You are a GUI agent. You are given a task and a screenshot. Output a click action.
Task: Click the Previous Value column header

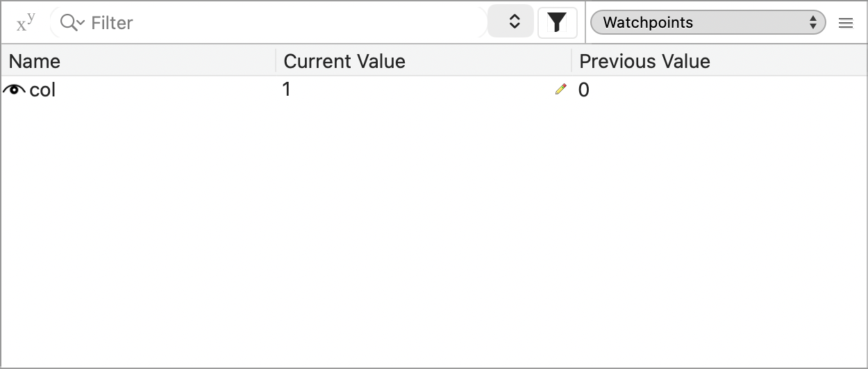point(715,61)
